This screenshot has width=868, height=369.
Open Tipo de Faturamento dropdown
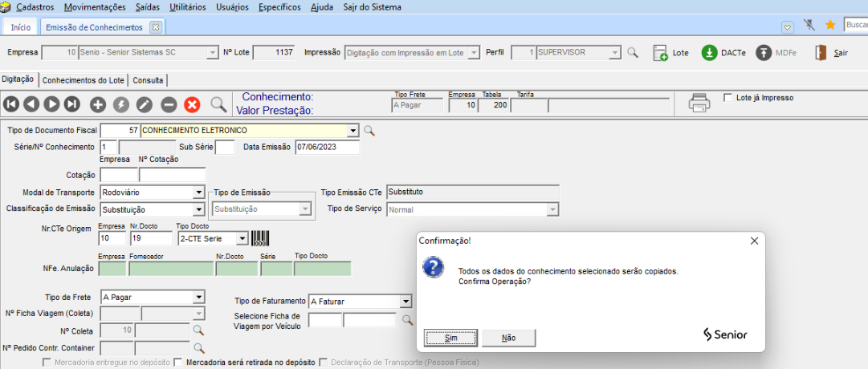click(406, 302)
